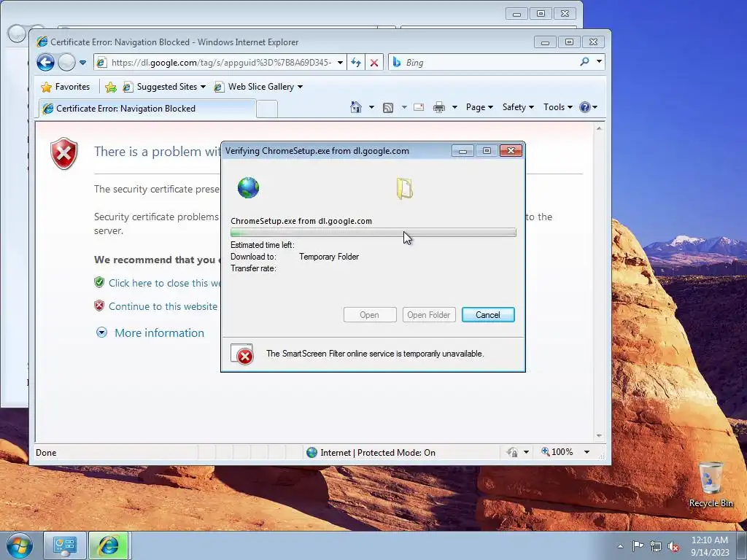Image resolution: width=747 pixels, height=560 pixels.
Task: Expand the address bar URL history dropdown
Action: point(340,63)
